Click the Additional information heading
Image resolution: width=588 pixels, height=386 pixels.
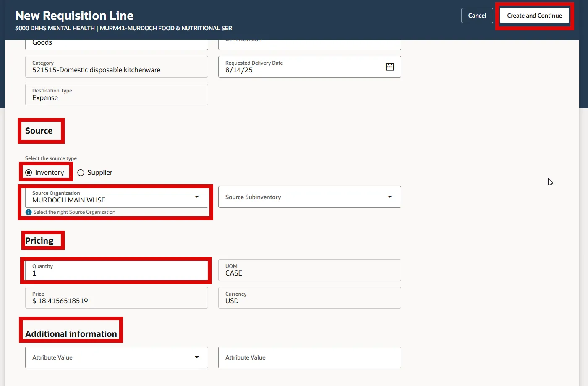coord(71,334)
